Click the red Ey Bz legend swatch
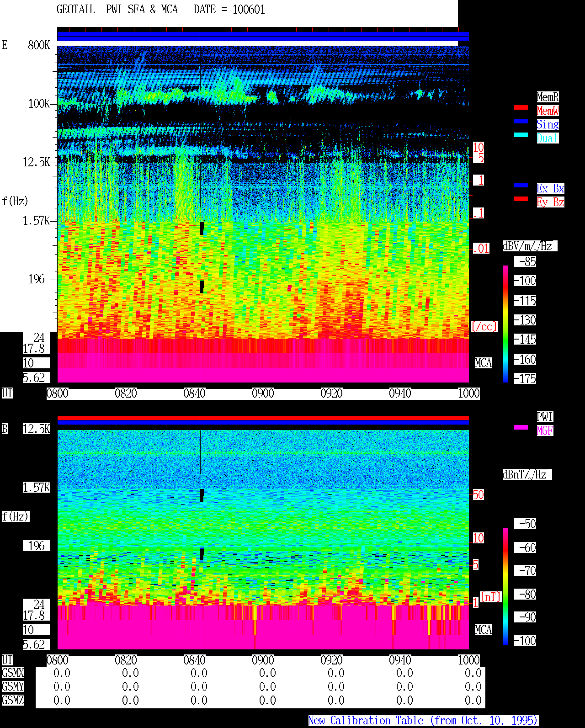This screenshot has width=585, height=728. point(521,199)
